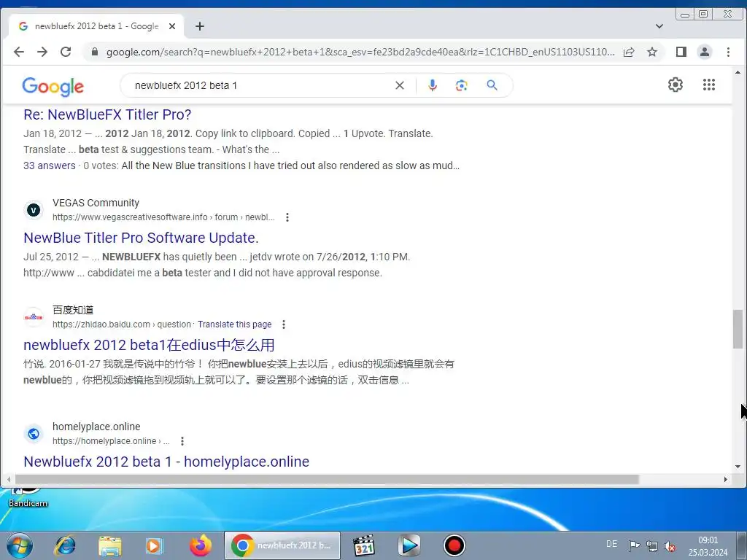
Task: Start voice search with microphone
Action: pos(432,85)
